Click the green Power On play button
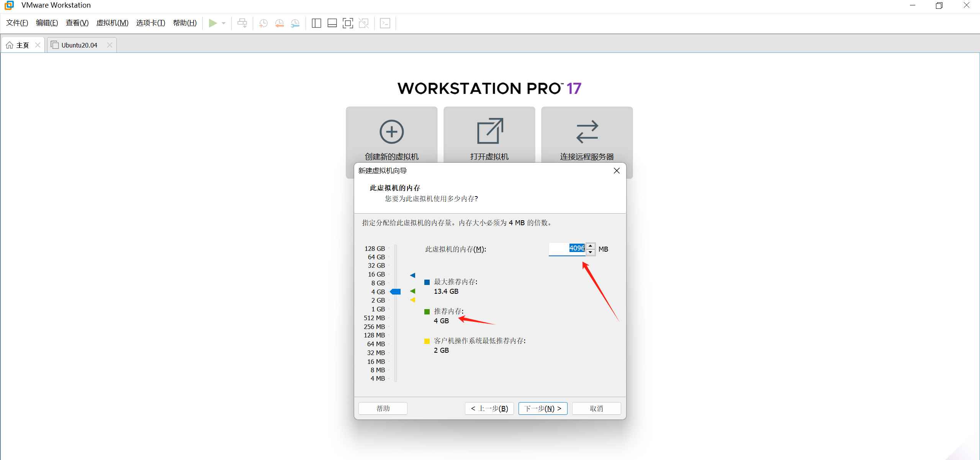The height and width of the screenshot is (460, 980). pos(213,23)
